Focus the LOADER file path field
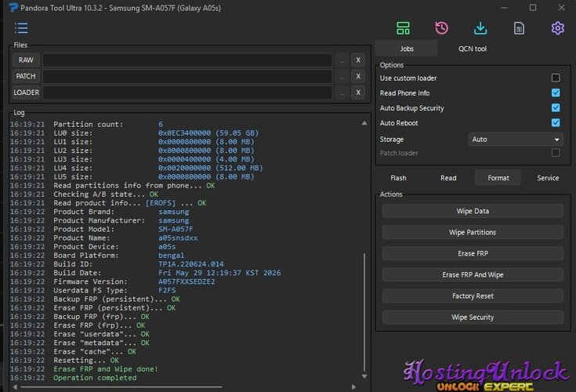The image size is (576, 392). coord(187,93)
